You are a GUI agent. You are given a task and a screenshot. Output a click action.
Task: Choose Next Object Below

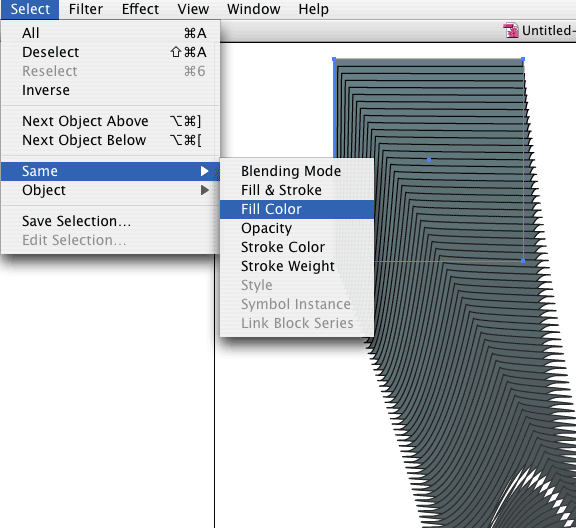tap(111, 140)
